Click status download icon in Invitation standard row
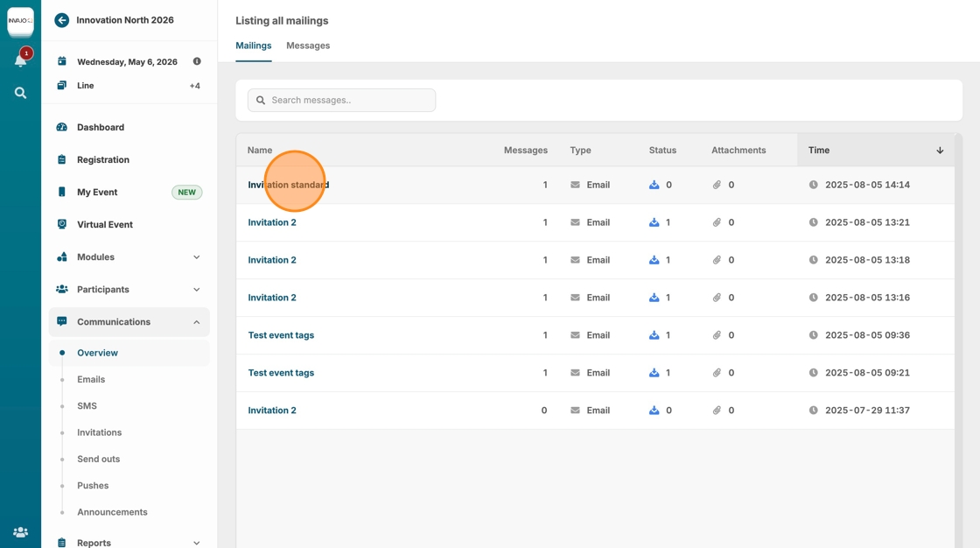The height and width of the screenshot is (548, 980). pos(654,185)
